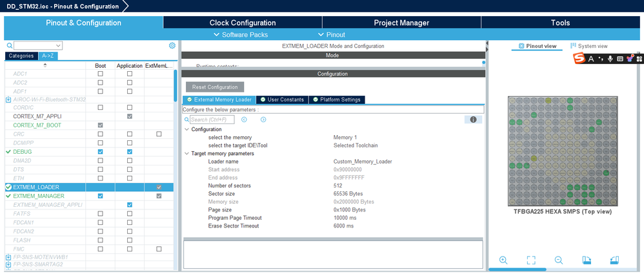Click the pinout horizontal scrollbar
The image size is (644, 276).
click(518, 270)
